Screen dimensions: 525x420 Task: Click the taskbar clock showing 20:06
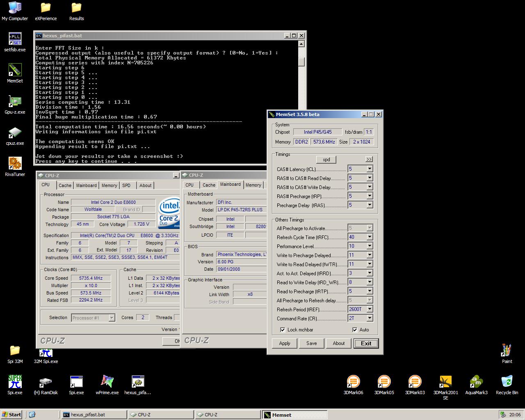(515, 415)
